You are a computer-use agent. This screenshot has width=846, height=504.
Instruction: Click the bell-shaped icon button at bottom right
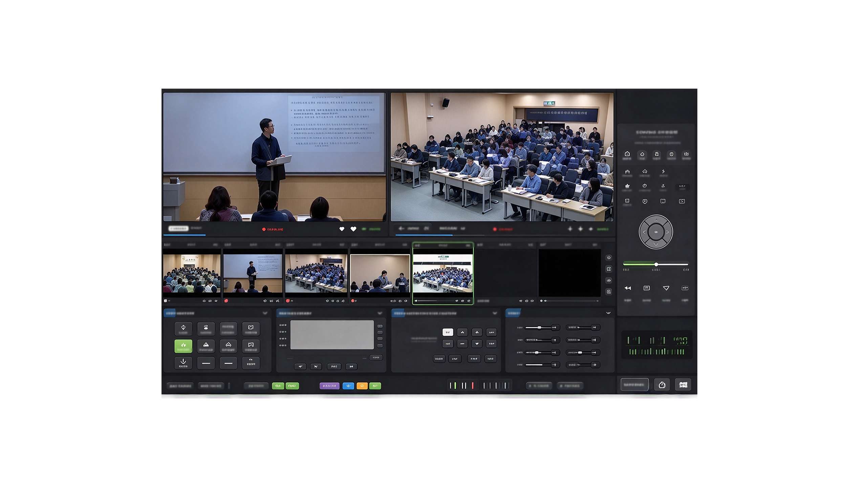[662, 385]
